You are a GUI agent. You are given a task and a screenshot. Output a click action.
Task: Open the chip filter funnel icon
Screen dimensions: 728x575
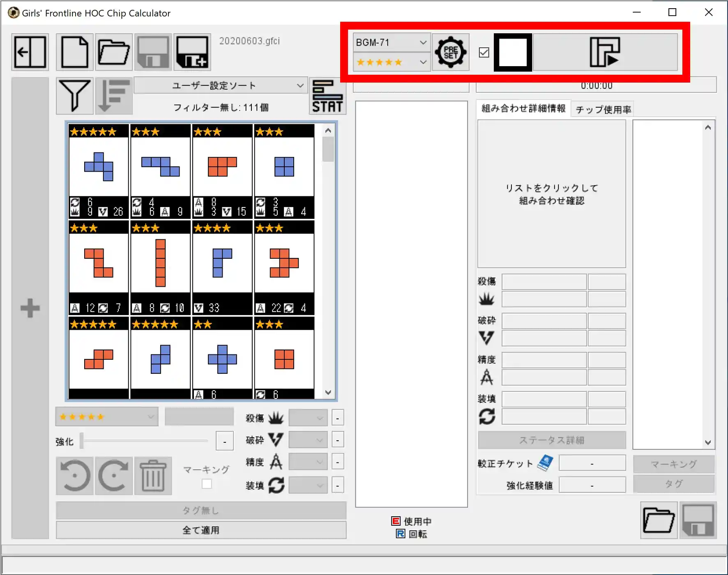74,96
